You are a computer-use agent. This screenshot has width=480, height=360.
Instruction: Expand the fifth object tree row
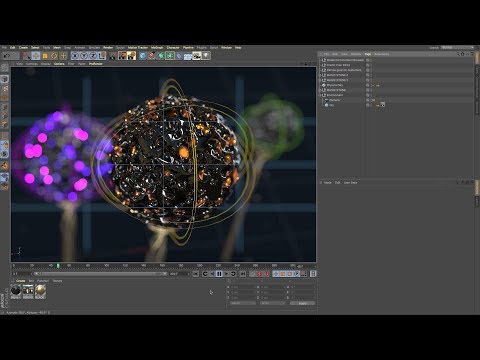[x=320, y=80]
